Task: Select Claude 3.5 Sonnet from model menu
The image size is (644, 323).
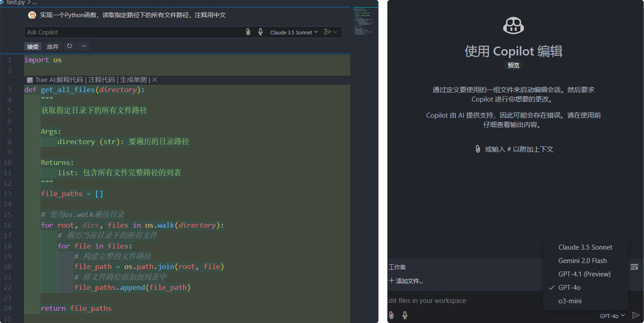Action: point(585,247)
